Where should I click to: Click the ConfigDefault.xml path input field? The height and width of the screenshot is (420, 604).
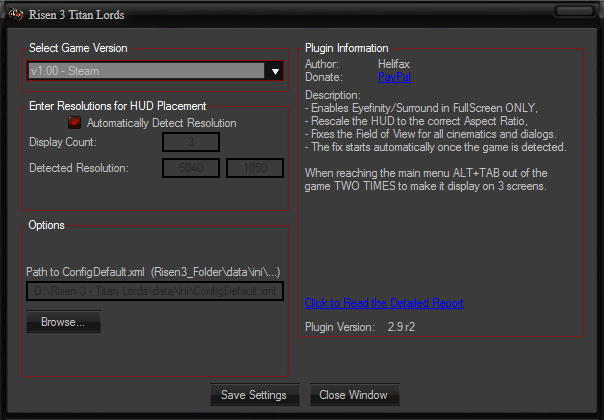[155, 291]
